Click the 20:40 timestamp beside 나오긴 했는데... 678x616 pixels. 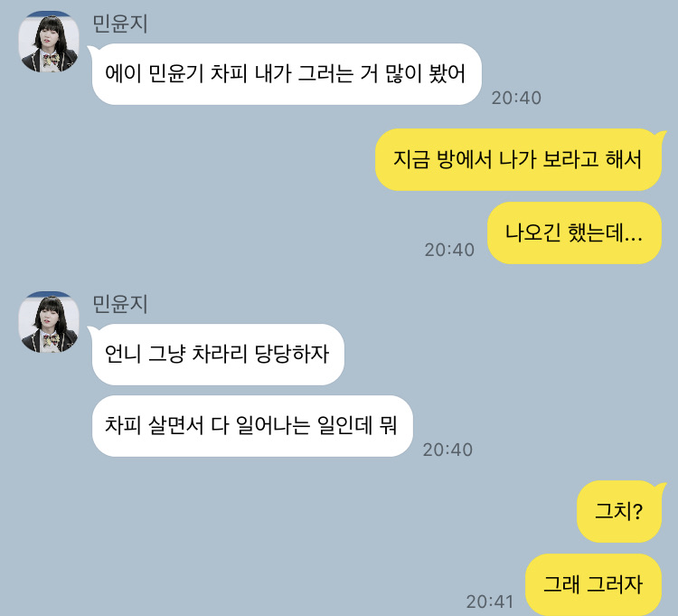[449, 250]
